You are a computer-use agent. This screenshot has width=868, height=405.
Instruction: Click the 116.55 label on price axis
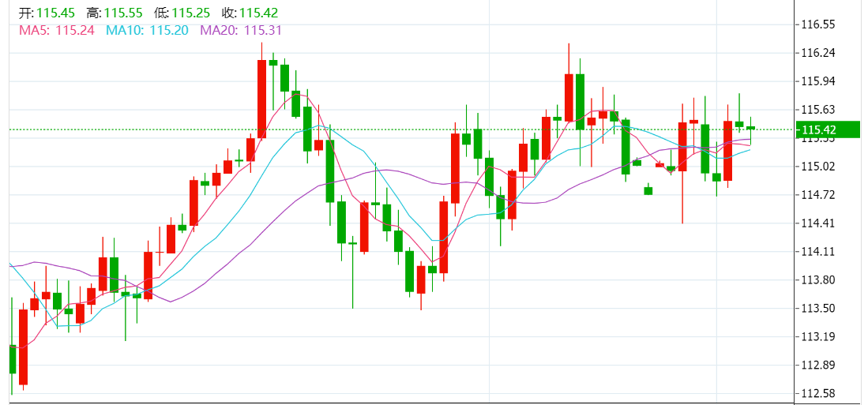point(818,24)
